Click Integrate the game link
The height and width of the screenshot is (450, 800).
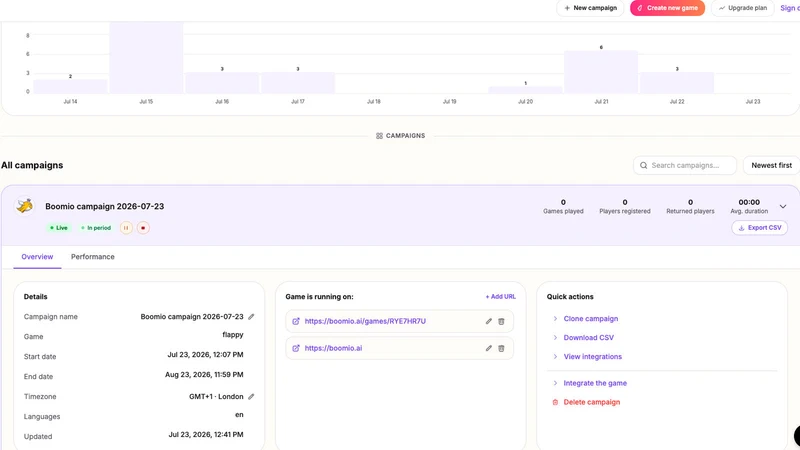pyautogui.click(x=595, y=383)
